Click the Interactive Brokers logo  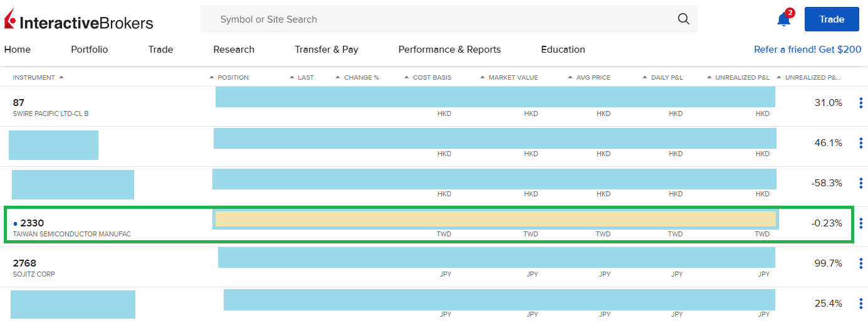pos(79,20)
